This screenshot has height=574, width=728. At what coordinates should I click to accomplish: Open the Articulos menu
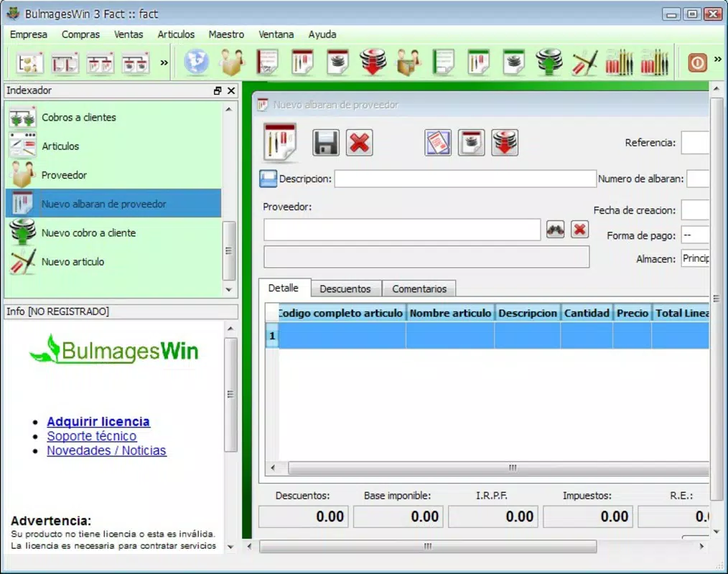(x=176, y=34)
